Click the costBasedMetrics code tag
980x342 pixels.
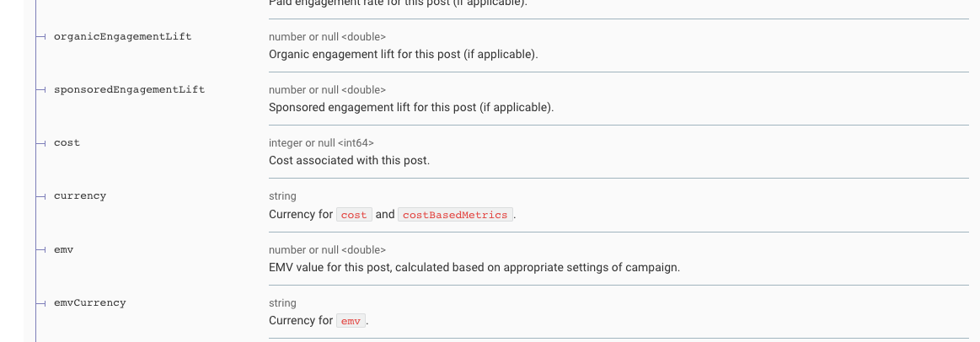coord(455,215)
